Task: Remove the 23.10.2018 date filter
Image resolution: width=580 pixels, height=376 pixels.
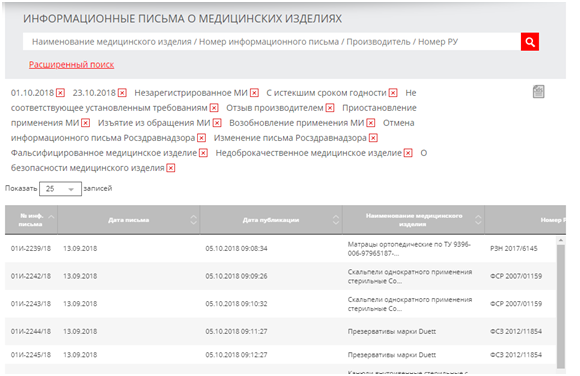Action: point(122,93)
